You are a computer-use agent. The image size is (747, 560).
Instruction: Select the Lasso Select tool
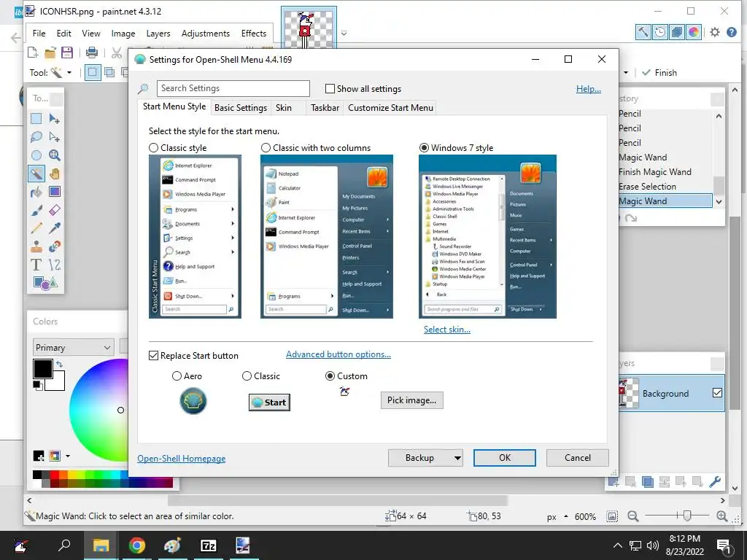pos(36,137)
